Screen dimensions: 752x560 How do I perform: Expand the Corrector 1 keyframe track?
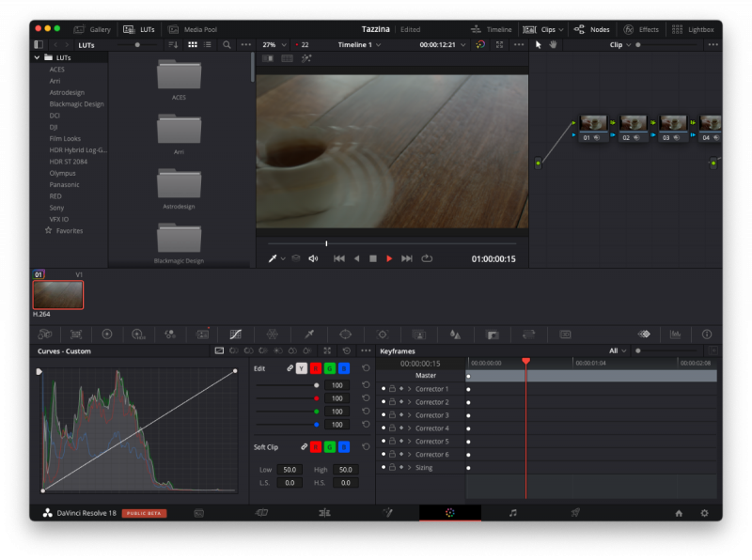click(x=410, y=389)
